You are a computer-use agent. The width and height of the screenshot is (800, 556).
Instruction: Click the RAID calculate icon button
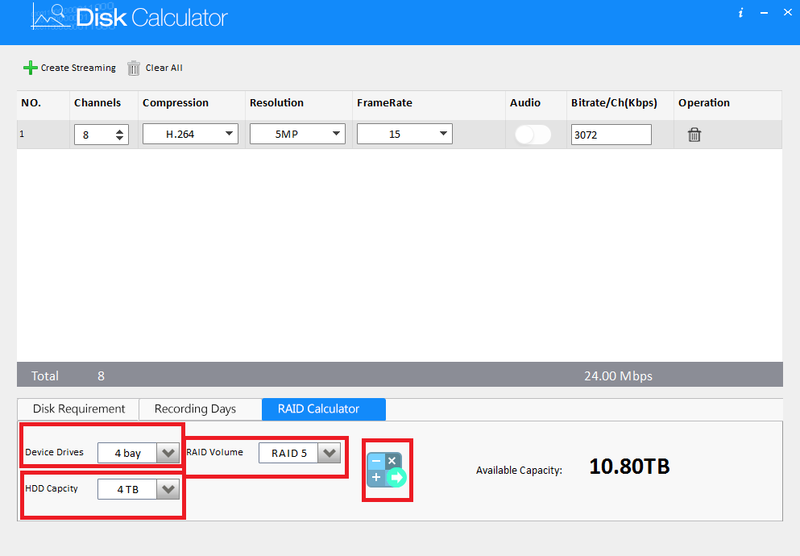(387, 470)
